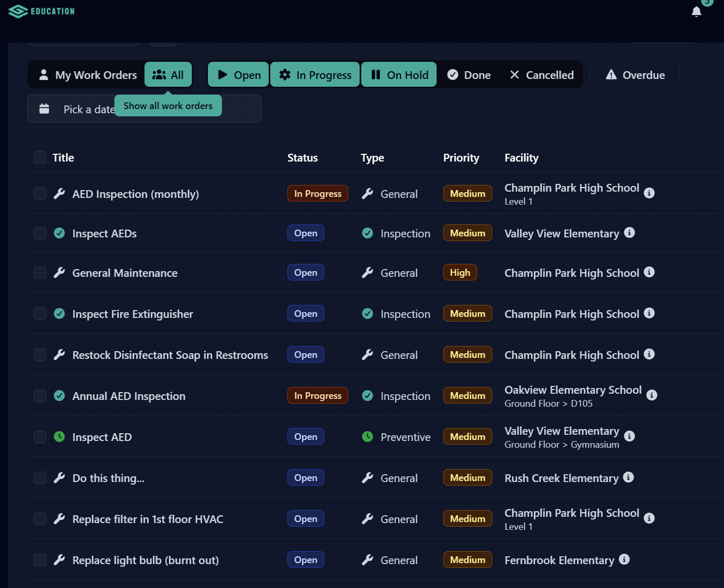Check the General Maintenance row checkbox
The height and width of the screenshot is (588, 724).
point(40,273)
